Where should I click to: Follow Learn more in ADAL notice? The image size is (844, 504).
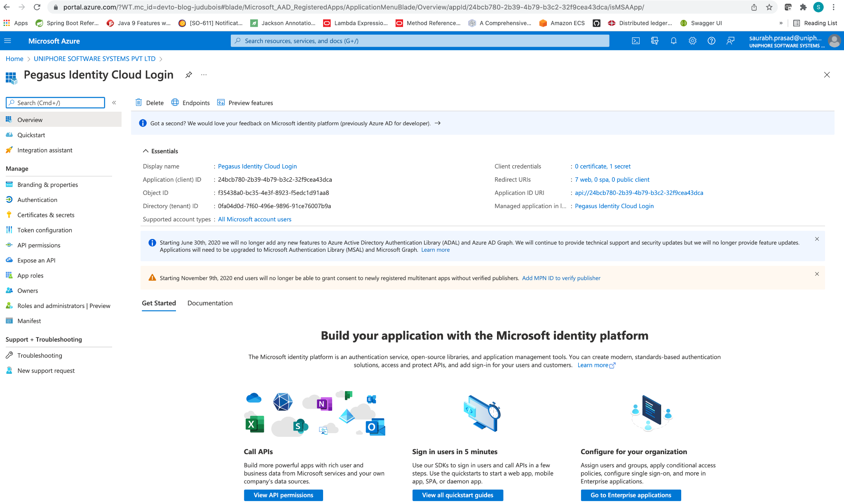point(435,250)
